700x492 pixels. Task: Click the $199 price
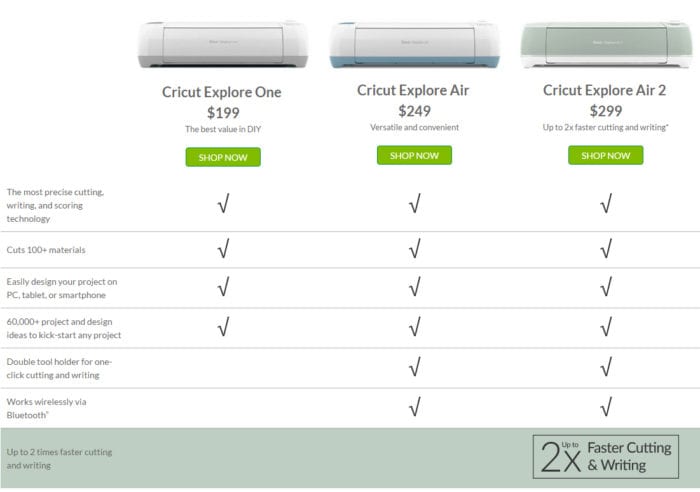click(x=223, y=113)
